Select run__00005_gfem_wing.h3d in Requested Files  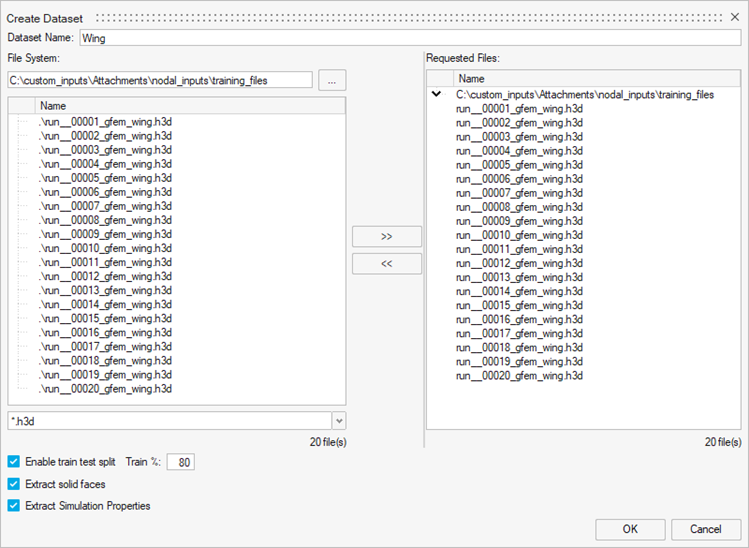518,165
